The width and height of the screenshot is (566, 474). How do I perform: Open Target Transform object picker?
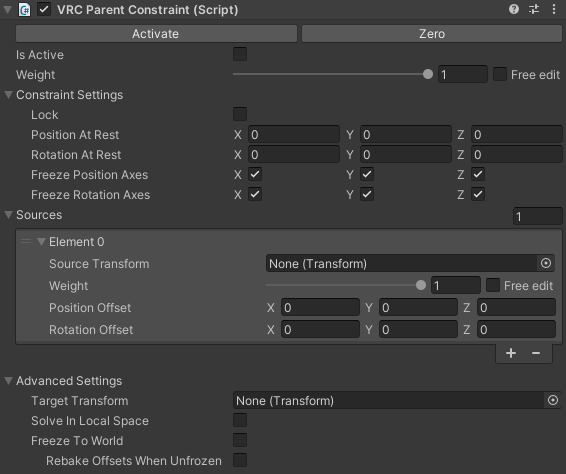pyautogui.click(x=553, y=400)
